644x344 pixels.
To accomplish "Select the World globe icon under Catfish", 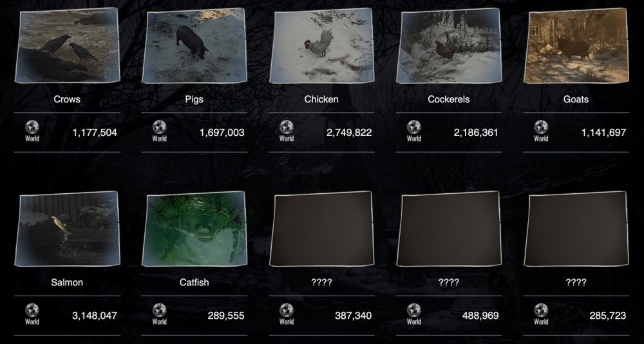I will 159,311.
